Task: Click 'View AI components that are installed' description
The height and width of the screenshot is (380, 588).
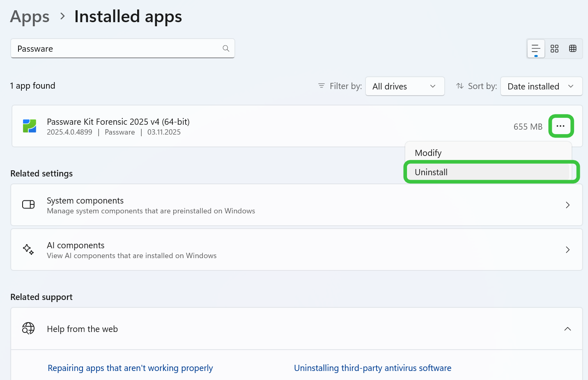Action: [x=131, y=256]
